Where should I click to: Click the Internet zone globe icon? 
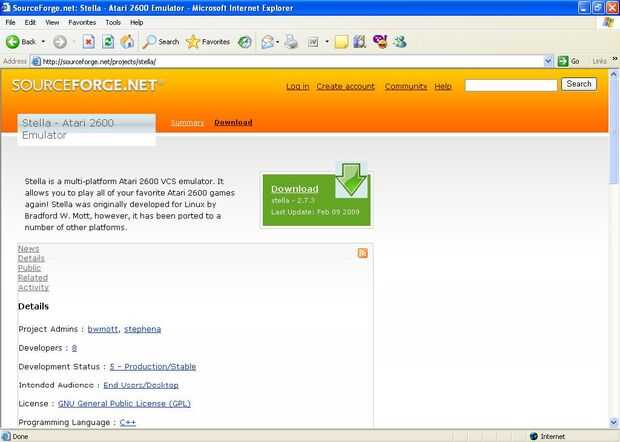coord(533,436)
